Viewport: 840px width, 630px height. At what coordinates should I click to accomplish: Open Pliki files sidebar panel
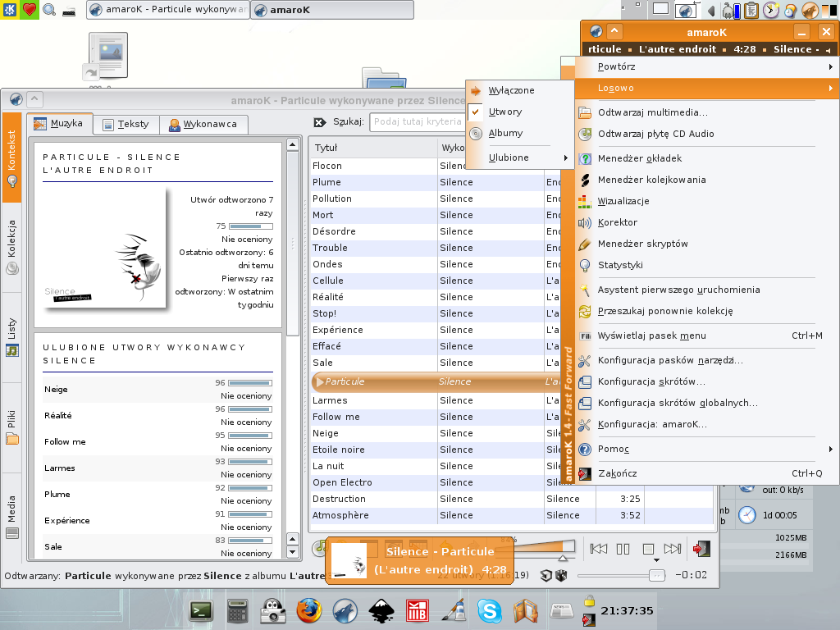pyautogui.click(x=11, y=427)
